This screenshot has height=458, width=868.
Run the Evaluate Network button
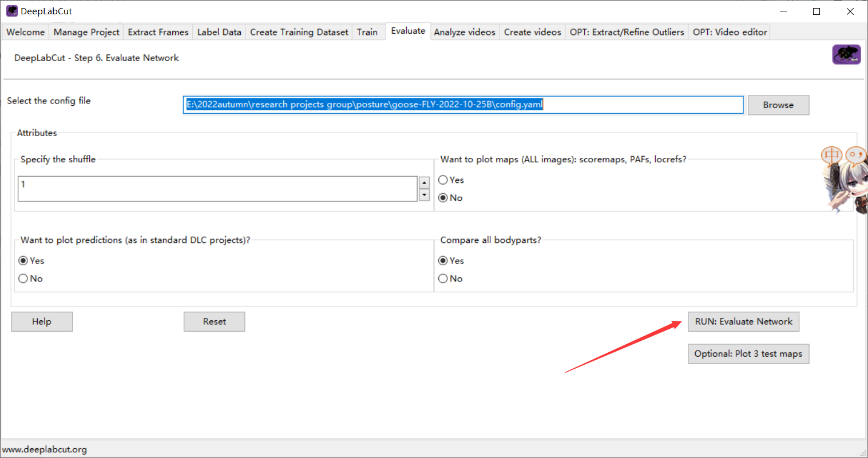coord(743,321)
